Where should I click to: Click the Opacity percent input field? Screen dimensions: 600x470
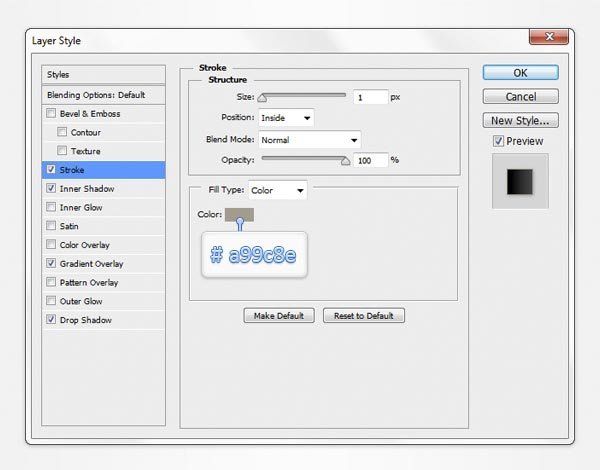click(x=371, y=160)
